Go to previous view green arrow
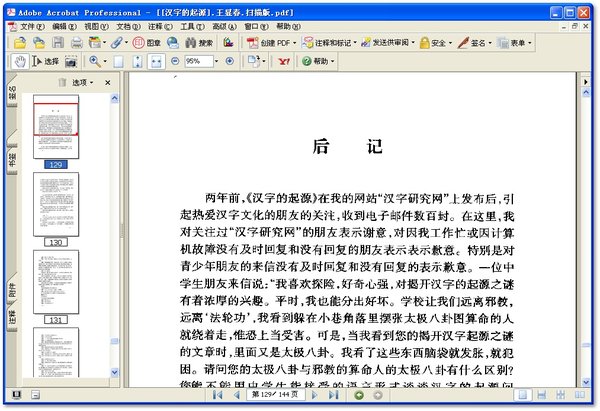The image size is (600, 411). pyautogui.click(x=359, y=395)
